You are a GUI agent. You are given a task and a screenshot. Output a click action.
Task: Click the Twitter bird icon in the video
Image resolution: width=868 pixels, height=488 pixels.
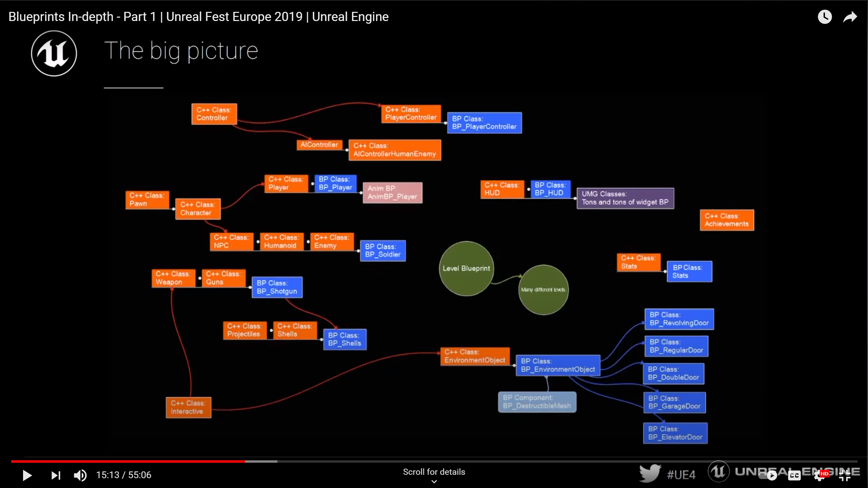[x=650, y=473]
